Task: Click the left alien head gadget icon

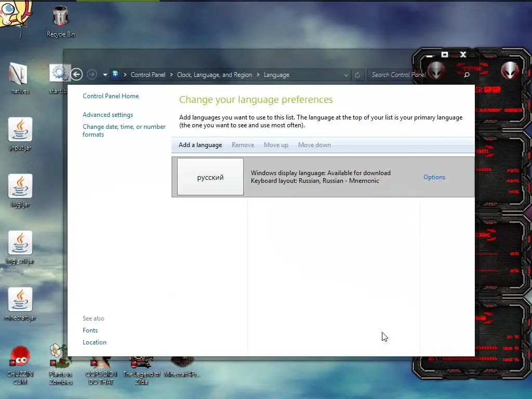Action: pos(436,70)
